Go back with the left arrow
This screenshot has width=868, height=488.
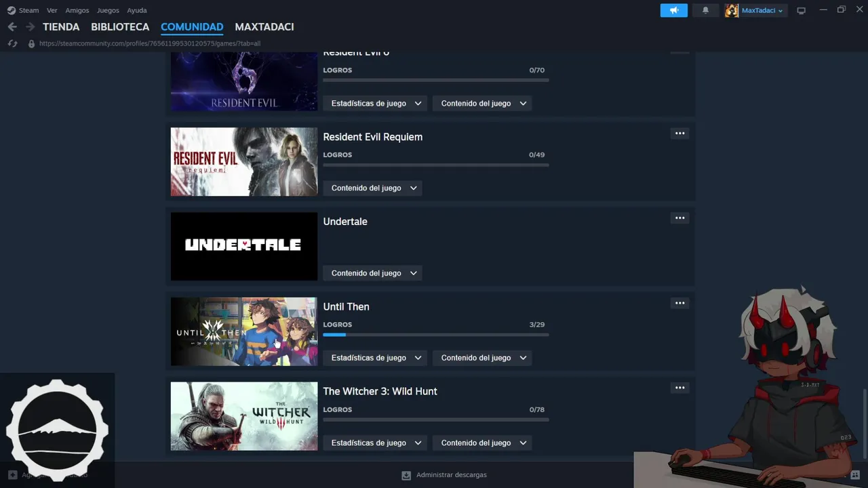click(x=12, y=27)
